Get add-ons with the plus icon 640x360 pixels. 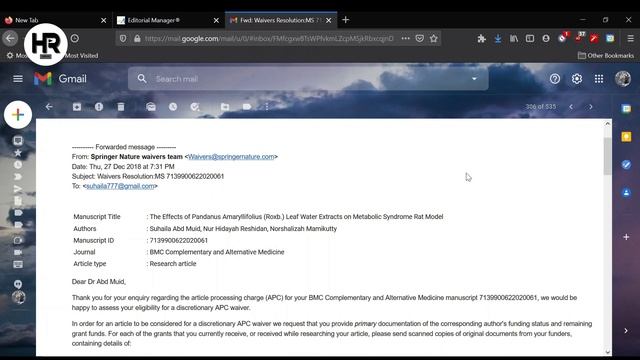(626, 237)
